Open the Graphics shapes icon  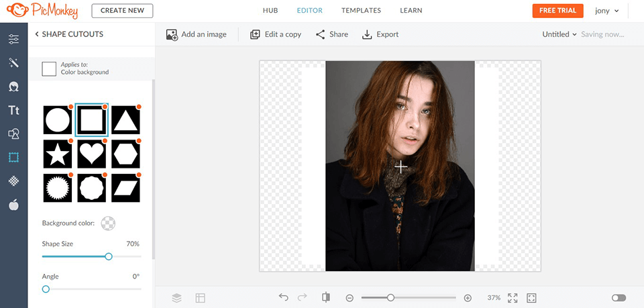tap(13, 134)
